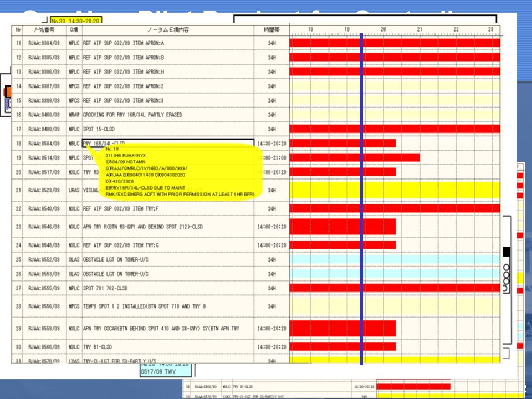Click the hour 18 label on the timeline
The height and width of the screenshot is (399, 532).
click(311, 29)
